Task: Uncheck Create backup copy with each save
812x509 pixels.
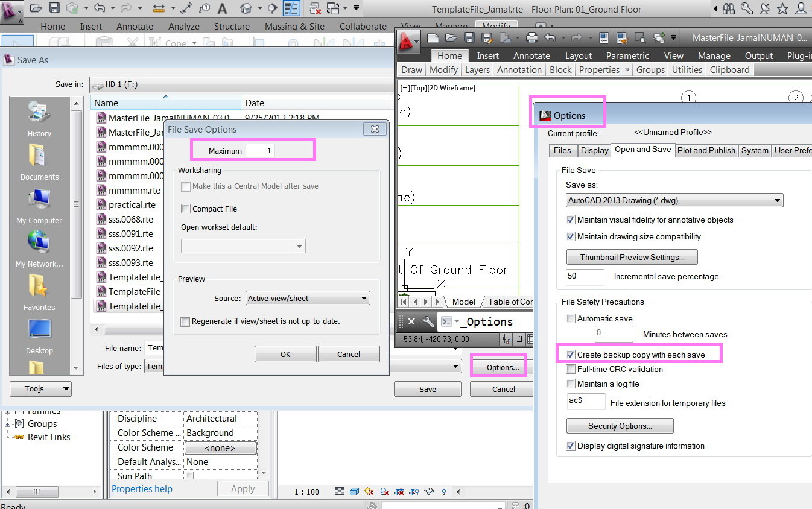Action: pyautogui.click(x=571, y=355)
